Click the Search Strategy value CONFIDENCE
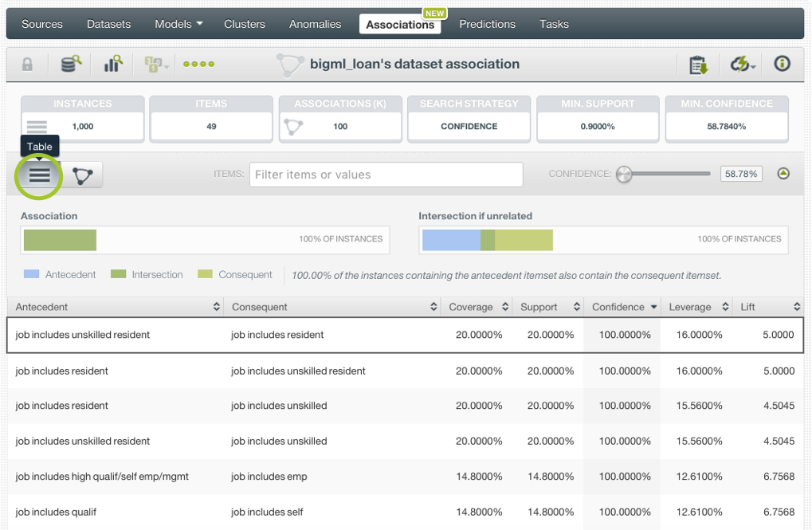This screenshot has width=812, height=530. click(x=469, y=127)
